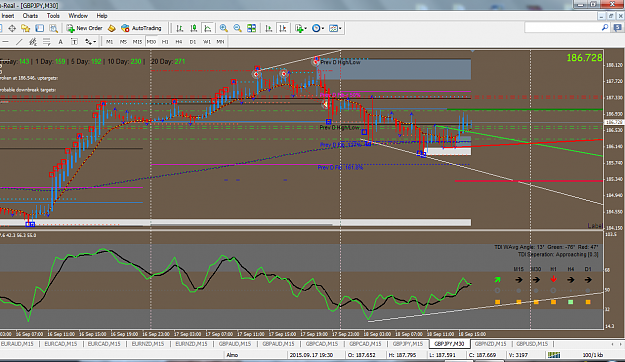Toggle the chart auto scroll button
This screenshot has width=625, height=362.
[269, 28]
